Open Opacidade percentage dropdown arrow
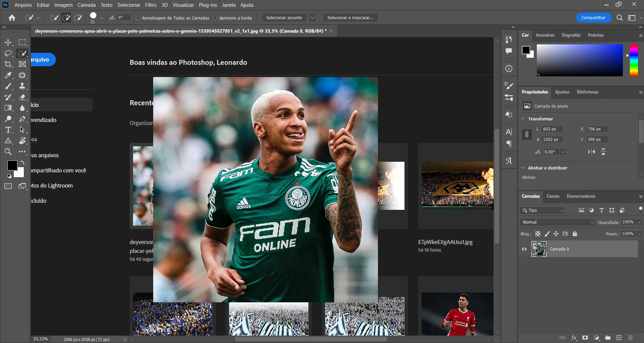Viewport: 644px width, 343px height. click(639, 222)
